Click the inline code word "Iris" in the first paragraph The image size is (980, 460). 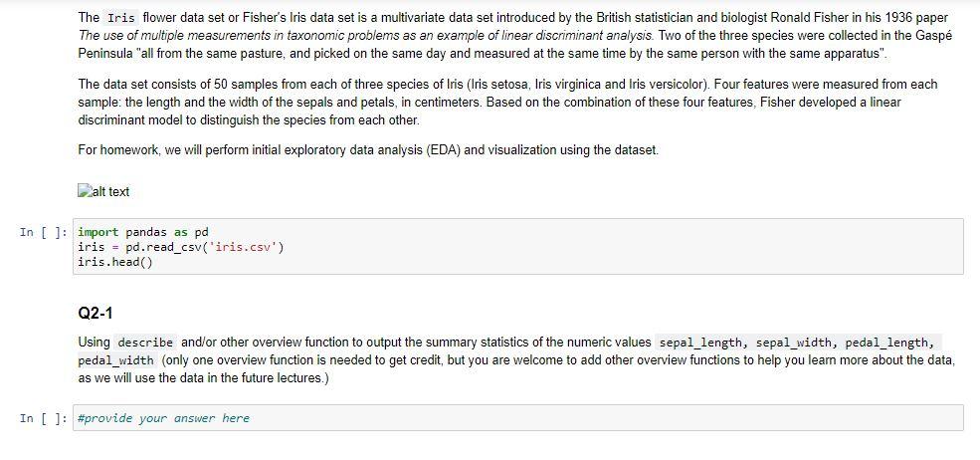pyautogui.click(x=122, y=18)
